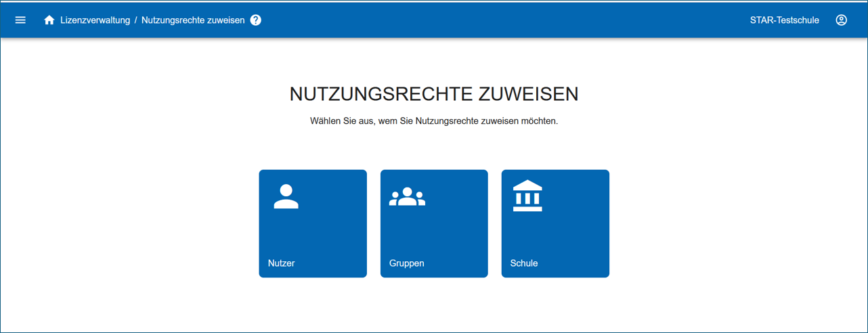
Task: Click the people group icon on Gruppen tile
Action: (407, 197)
